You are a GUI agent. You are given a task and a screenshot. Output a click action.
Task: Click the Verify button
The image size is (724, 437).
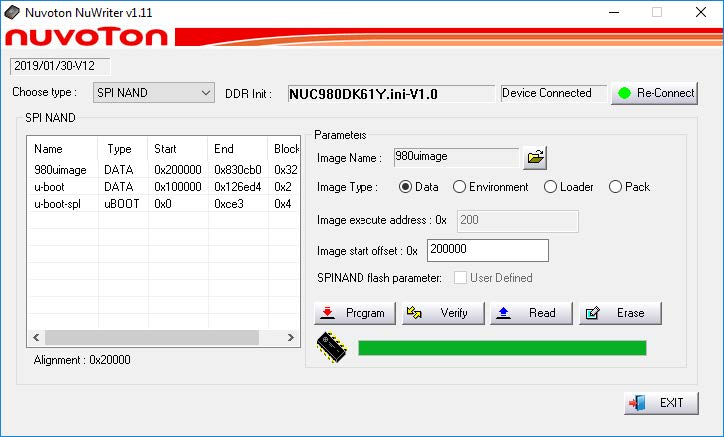[443, 313]
